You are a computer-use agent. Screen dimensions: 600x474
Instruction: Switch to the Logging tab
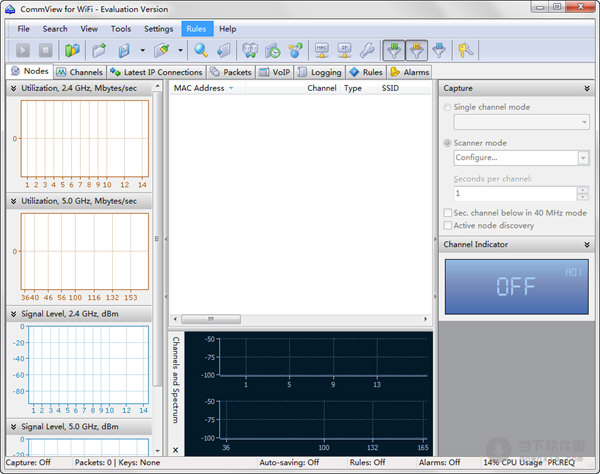tap(320, 72)
